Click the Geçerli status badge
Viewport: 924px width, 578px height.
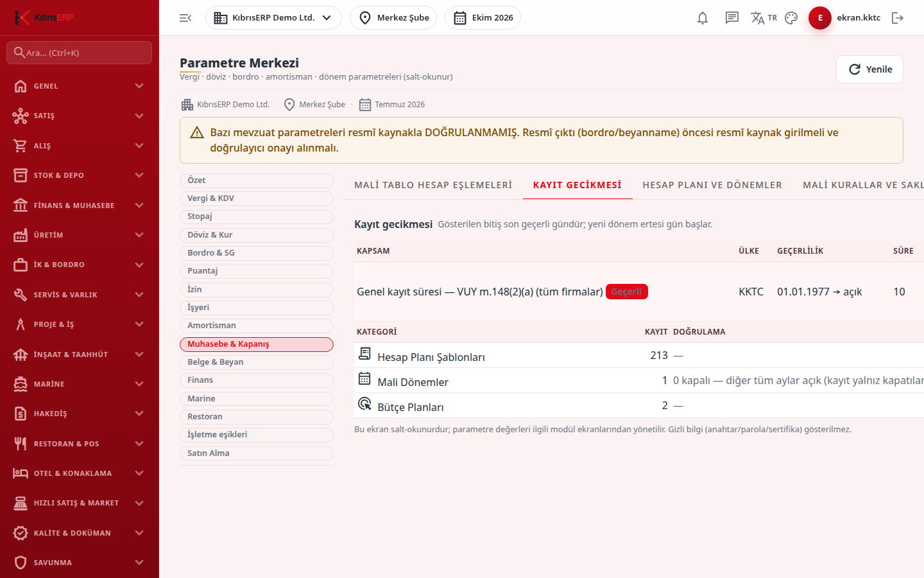pos(627,292)
